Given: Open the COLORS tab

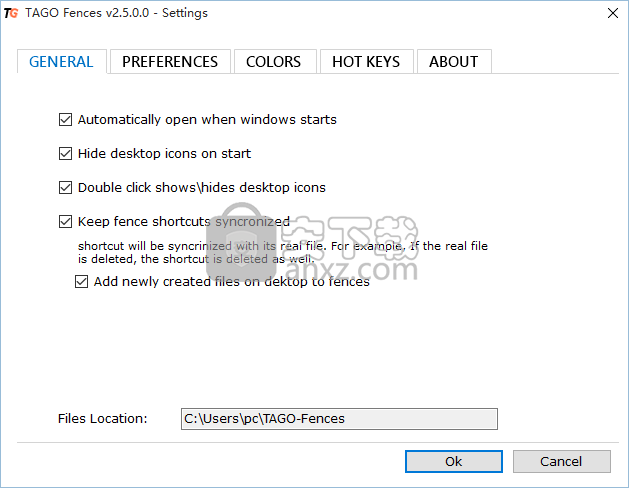Looking at the screenshot, I should 274,62.
